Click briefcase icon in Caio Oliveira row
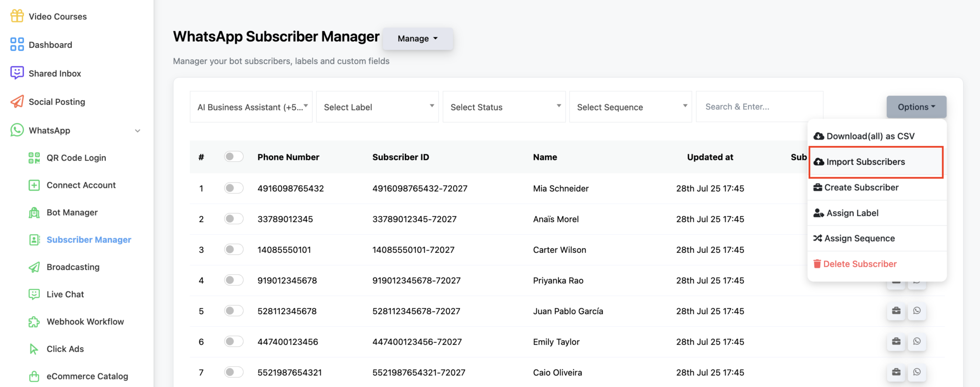 (896, 372)
